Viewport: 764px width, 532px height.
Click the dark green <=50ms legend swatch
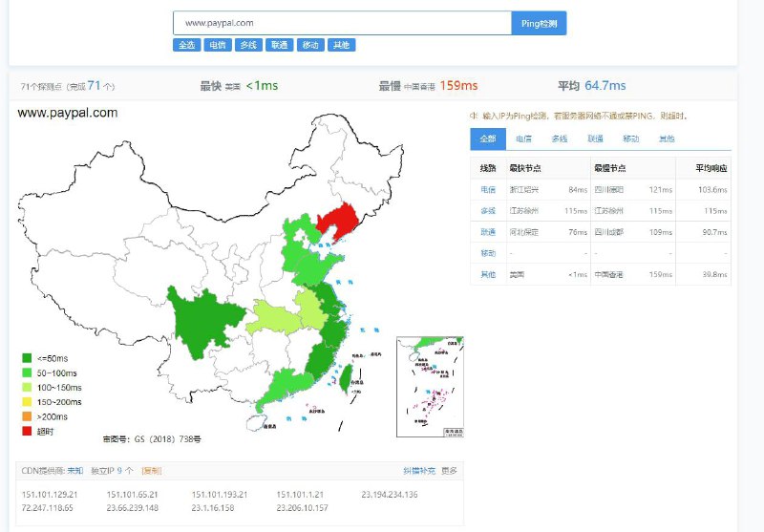point(27,358)
